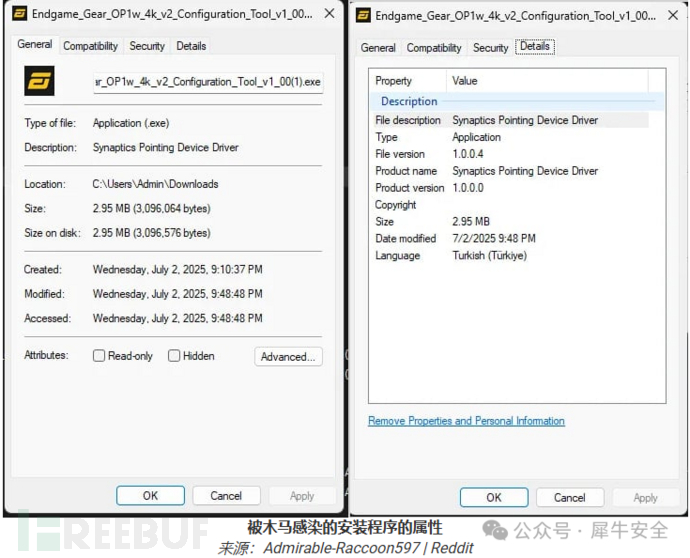Click the file name input field

coord(209,82)
